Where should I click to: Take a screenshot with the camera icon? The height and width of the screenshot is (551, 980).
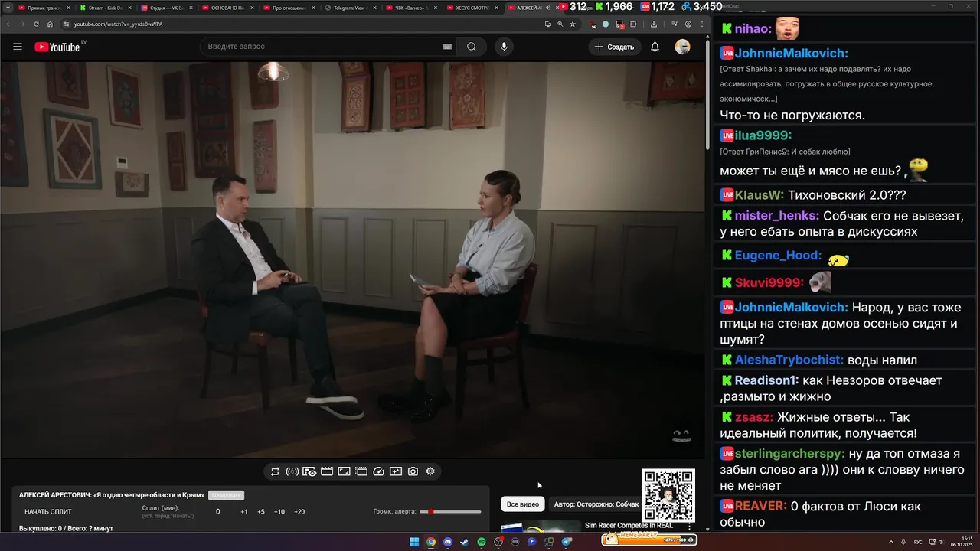coord(413,471)
